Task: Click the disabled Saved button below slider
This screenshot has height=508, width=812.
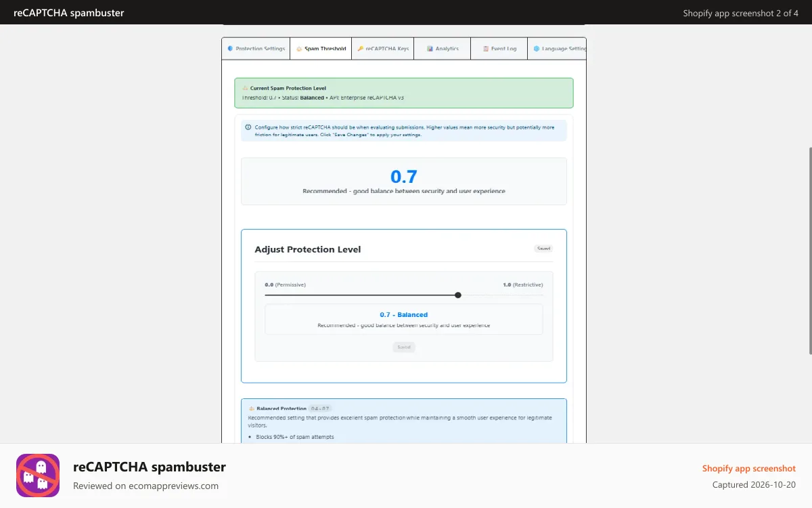Action: tap(404, 347)
